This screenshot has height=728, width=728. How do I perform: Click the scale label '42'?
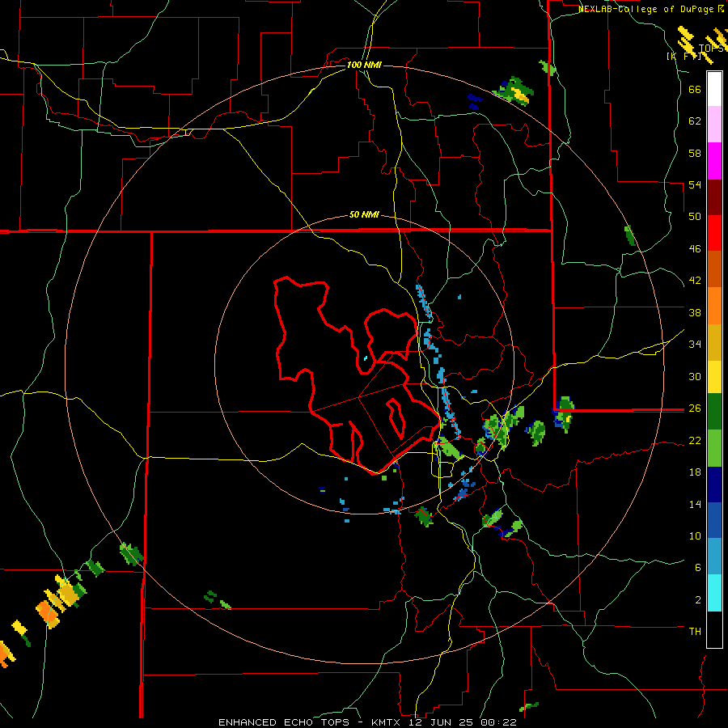tap(695, 281)
